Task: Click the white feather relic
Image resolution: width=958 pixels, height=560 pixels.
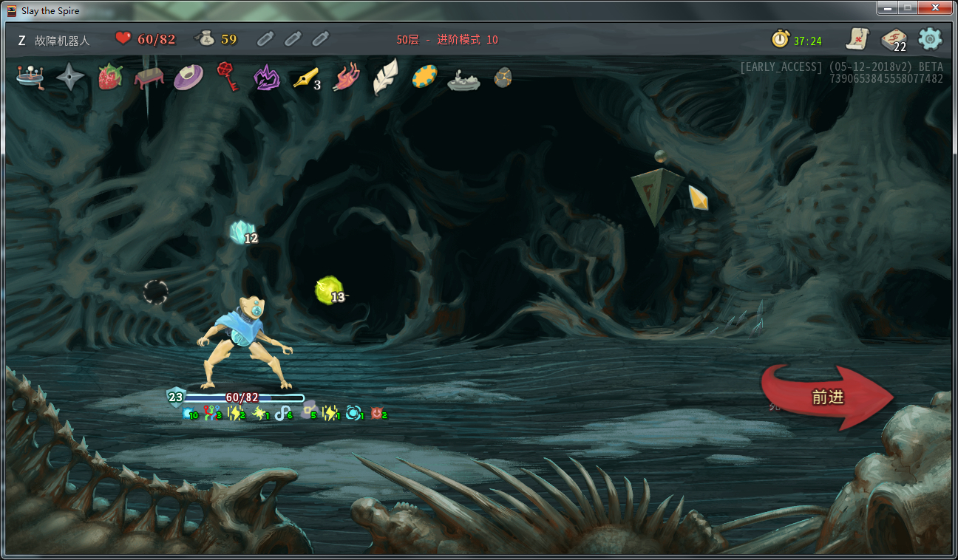Action: 385,77
